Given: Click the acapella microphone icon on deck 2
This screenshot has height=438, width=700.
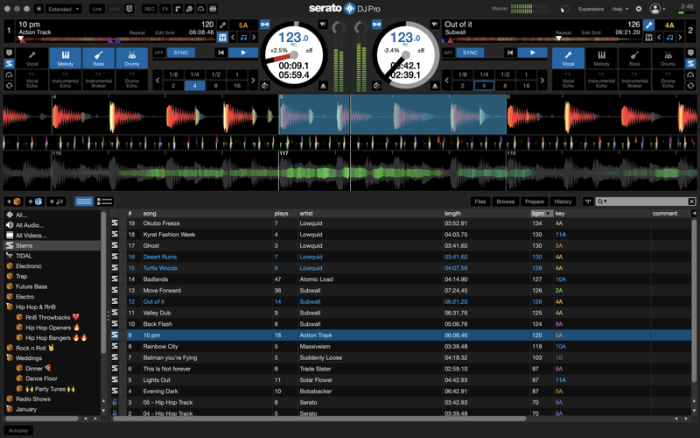Looking at the screenshot, I should (x=649, y=25).
